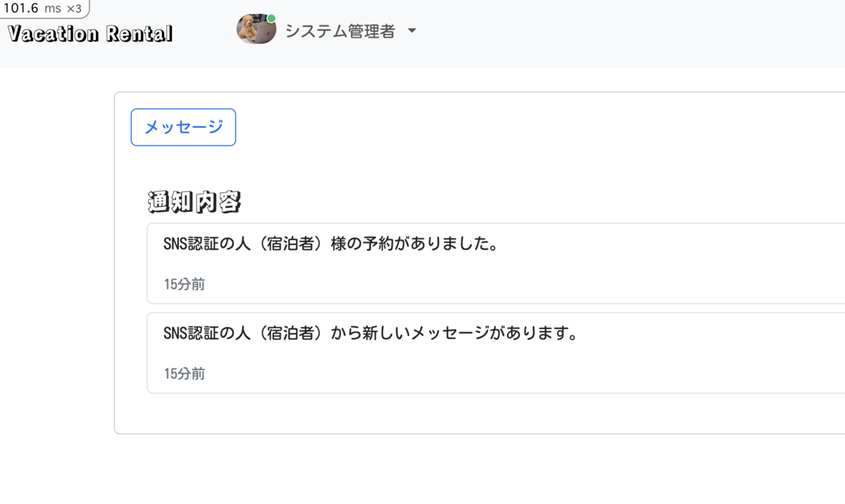This screenshot has width=845, height=504.
Task: Expand the chevron next to システム管理者
Action: click(x=412, y=30)
